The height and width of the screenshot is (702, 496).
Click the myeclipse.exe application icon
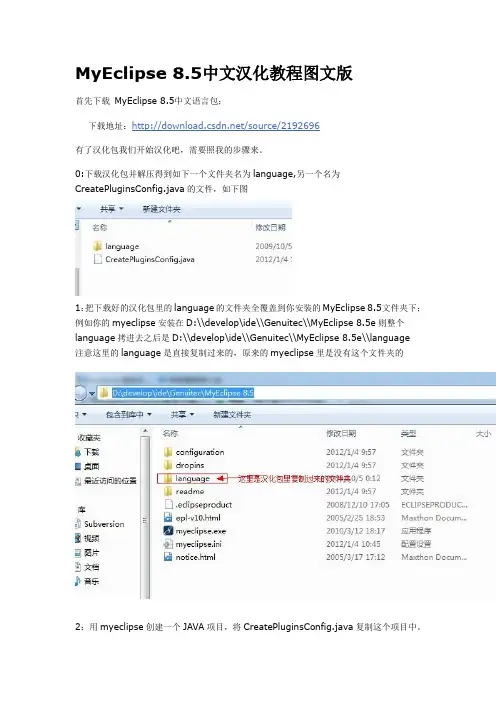pos(168,531)
